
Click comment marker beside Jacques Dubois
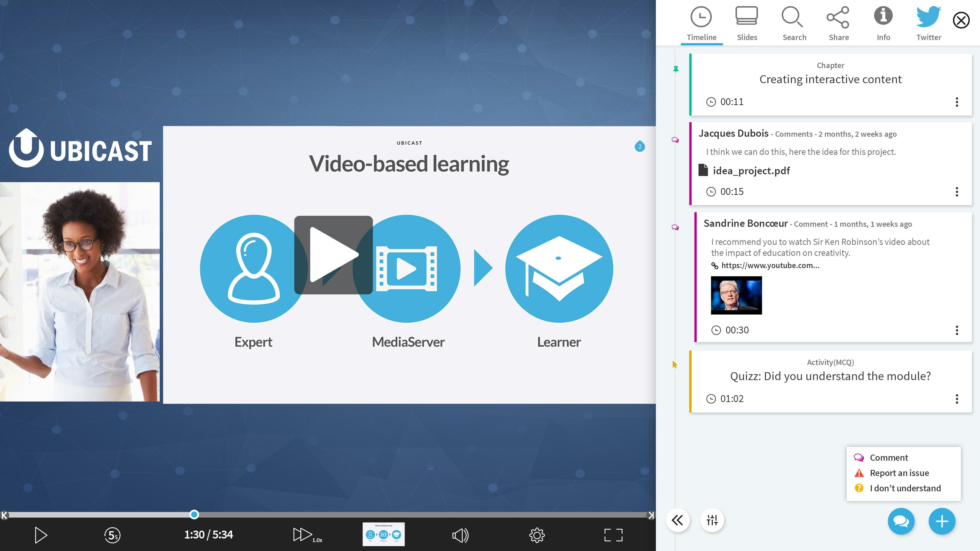click(x=675, y=140)
